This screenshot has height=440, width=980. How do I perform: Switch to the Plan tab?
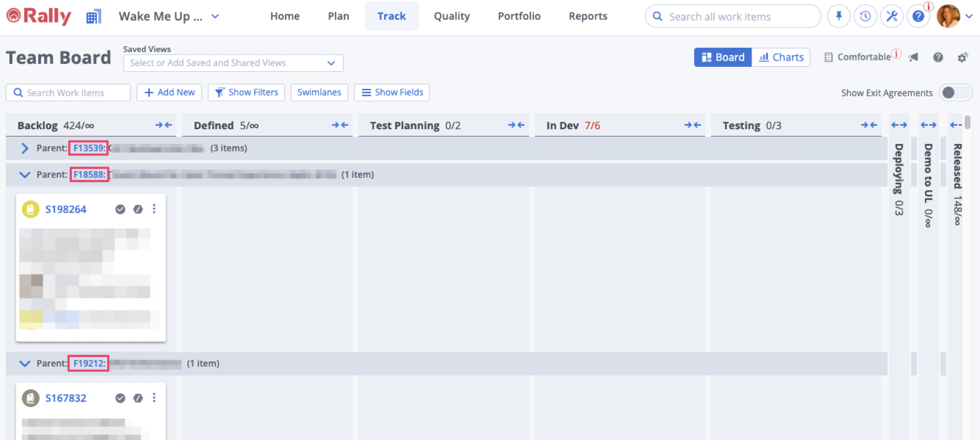338,16
